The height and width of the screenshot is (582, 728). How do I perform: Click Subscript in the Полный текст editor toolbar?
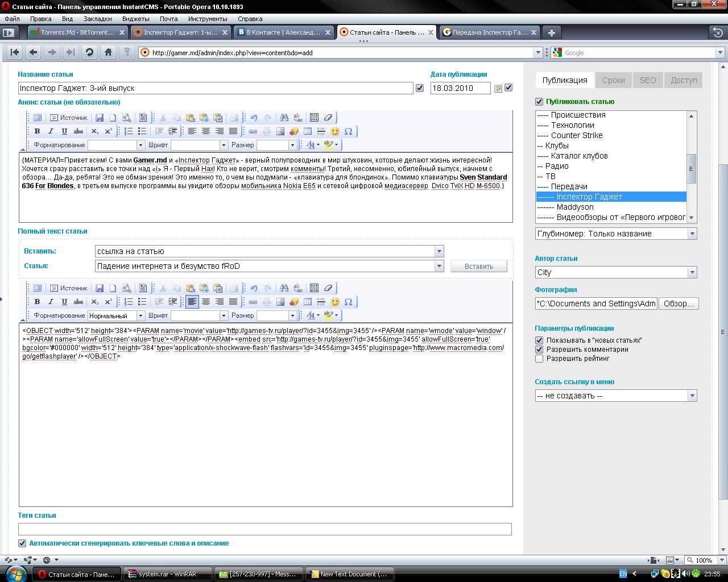tap(95, 302)
